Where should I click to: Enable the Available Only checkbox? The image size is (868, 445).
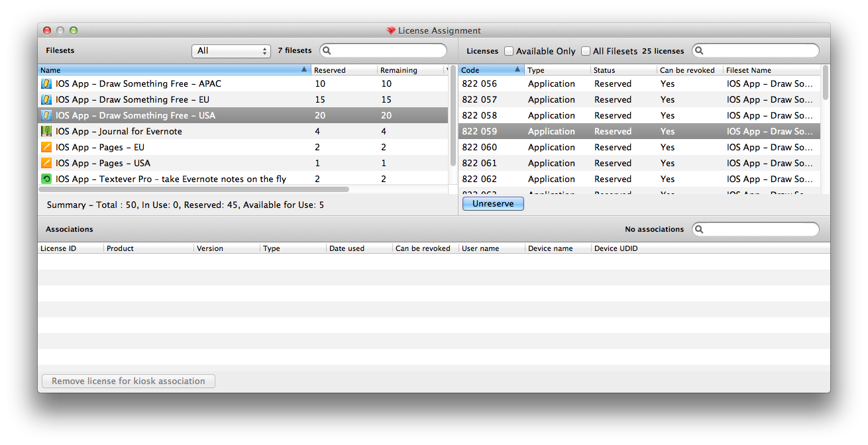(x=509, y=51)
